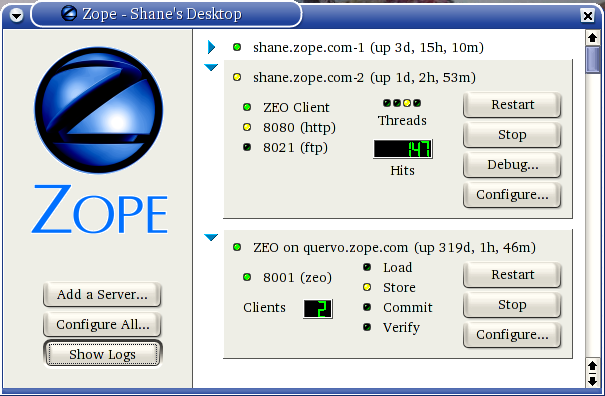The image size is (605, 396).
Task: Open the window menu in the title bar
Action: click(16, 15)
